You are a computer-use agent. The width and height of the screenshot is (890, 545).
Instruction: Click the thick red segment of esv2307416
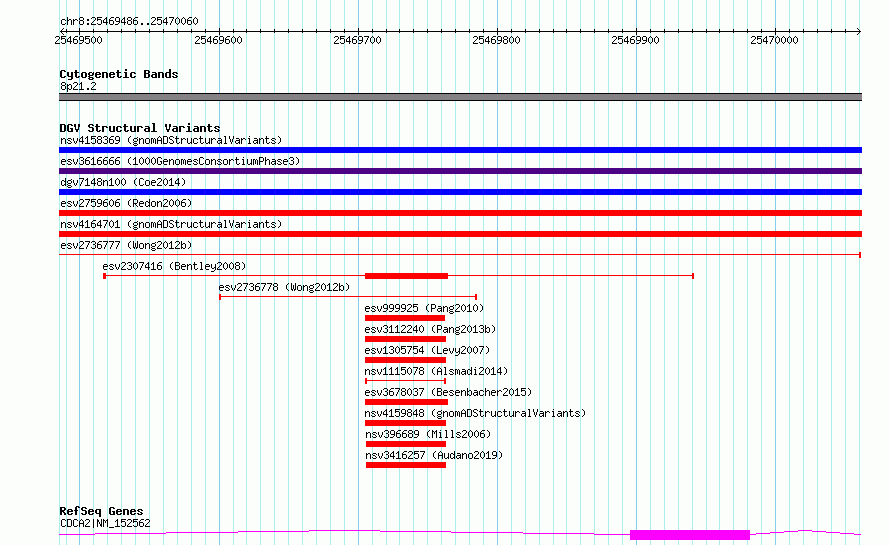pos(406,276)
